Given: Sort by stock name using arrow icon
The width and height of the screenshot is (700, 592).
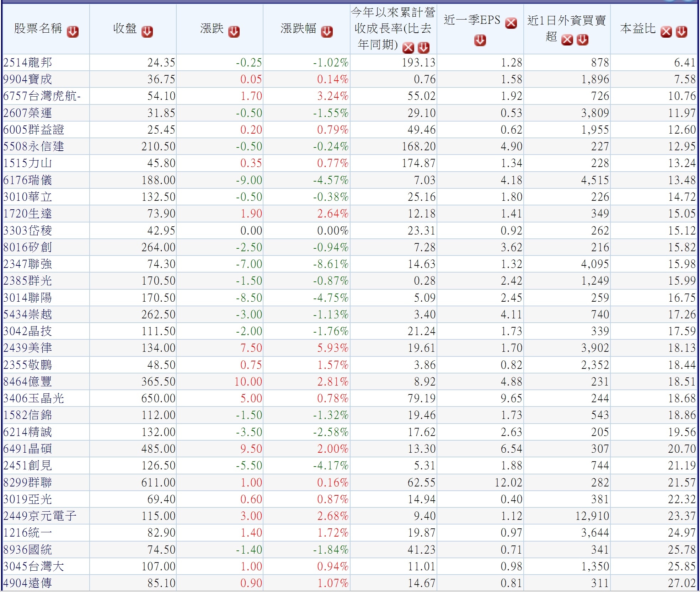Looking at the screenshot, I should [x=73, y=32].
